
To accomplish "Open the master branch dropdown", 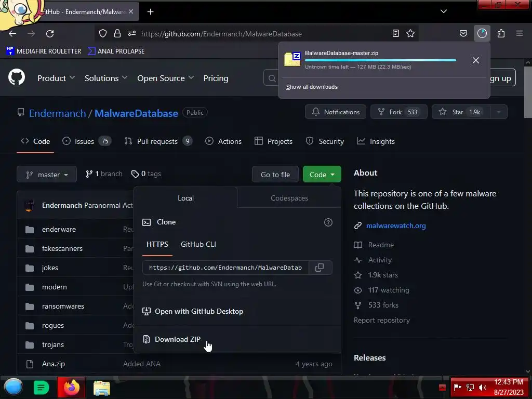I will coord(47,175).
